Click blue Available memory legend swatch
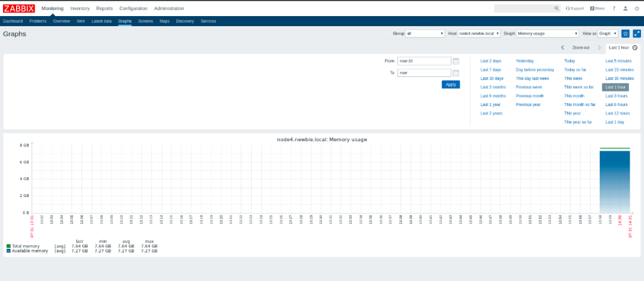 coord(8,251)
